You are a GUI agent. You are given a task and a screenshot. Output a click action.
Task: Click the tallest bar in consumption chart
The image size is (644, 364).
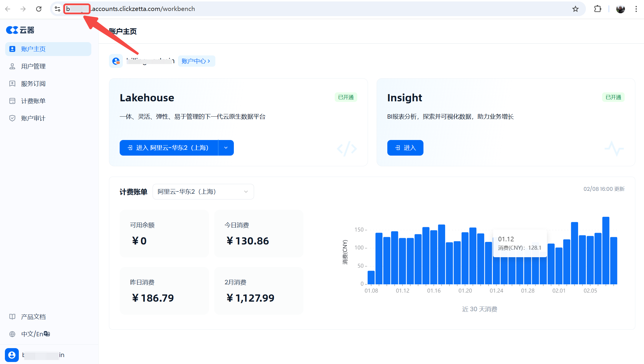606,250
